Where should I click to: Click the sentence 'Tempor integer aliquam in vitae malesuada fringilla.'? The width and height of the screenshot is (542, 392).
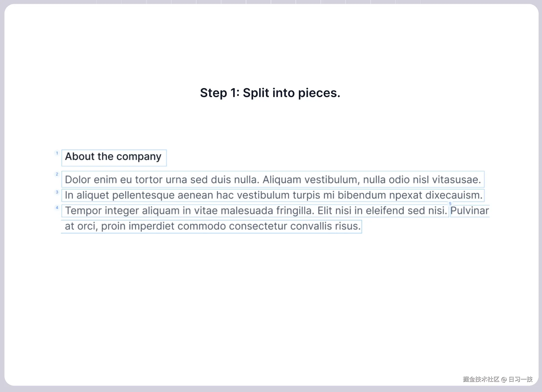(x=189, y=211)
